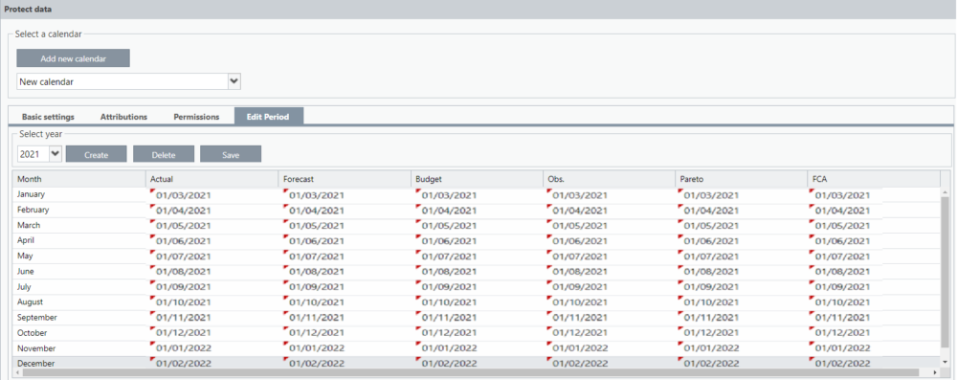Select the March row label

coord(29,225)
